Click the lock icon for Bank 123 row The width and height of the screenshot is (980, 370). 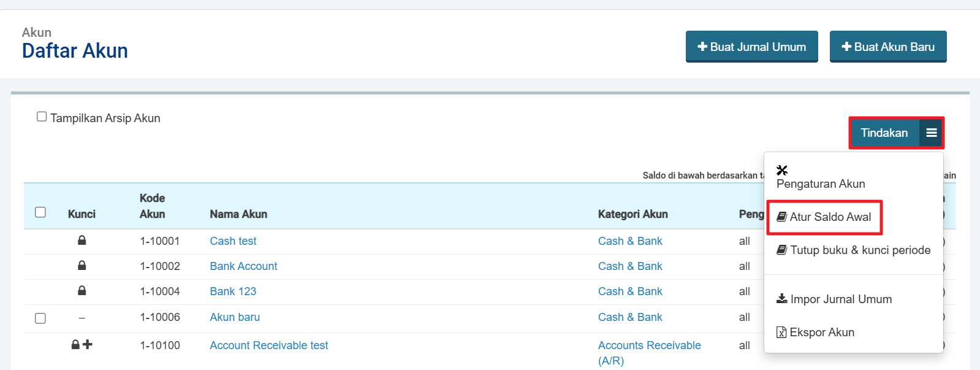(x=82, y=291)
